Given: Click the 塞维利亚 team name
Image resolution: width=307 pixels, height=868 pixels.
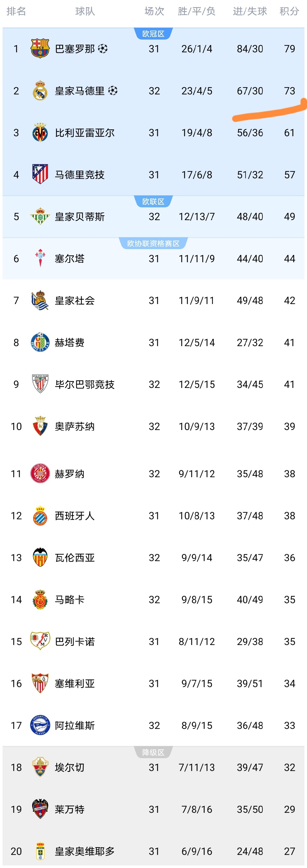Looking at the screenshot, I should 75,683.
